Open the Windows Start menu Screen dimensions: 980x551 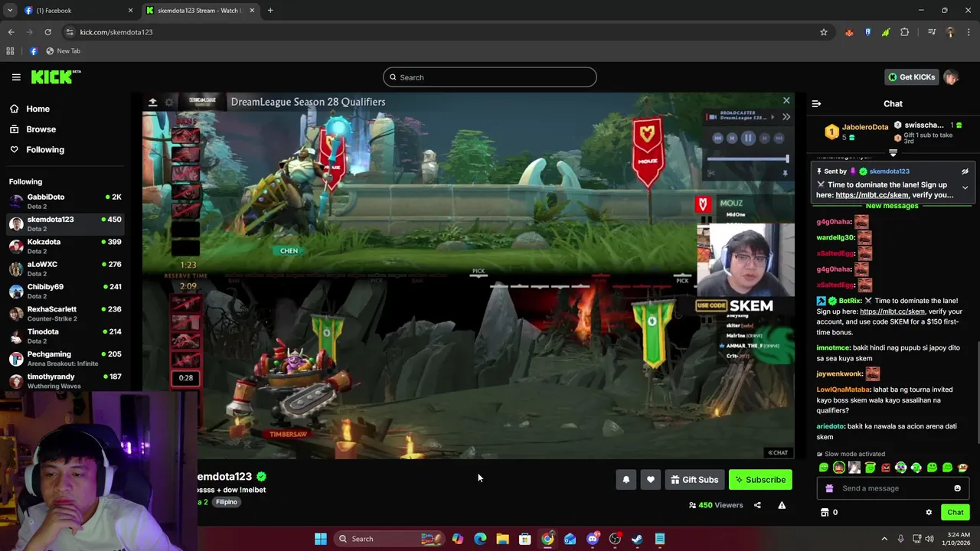[x=321, y=539]
